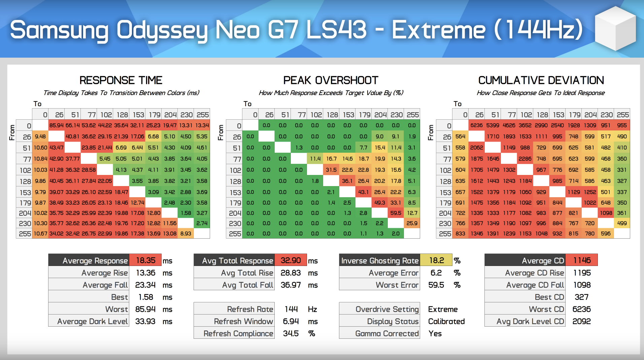The width and height of the screenshot is (644, 360).
Task: Click response time cell 1.58
Action: tap(186, 213)
